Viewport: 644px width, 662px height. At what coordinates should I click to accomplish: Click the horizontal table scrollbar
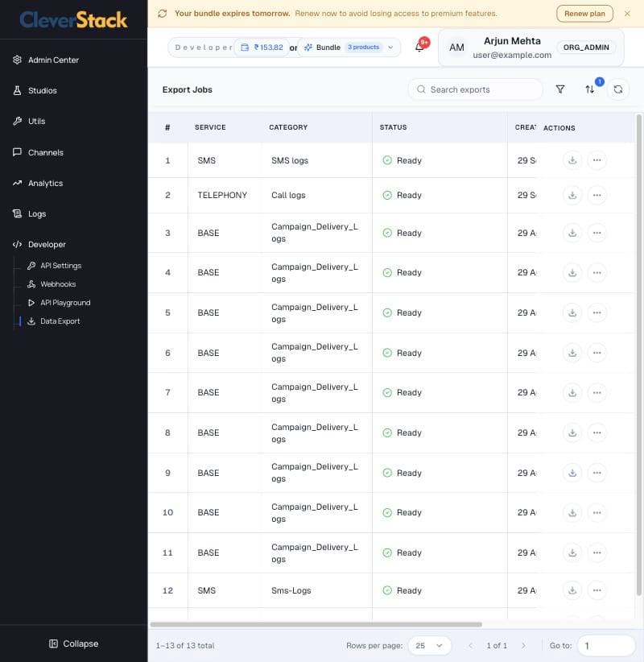point(316,624)
